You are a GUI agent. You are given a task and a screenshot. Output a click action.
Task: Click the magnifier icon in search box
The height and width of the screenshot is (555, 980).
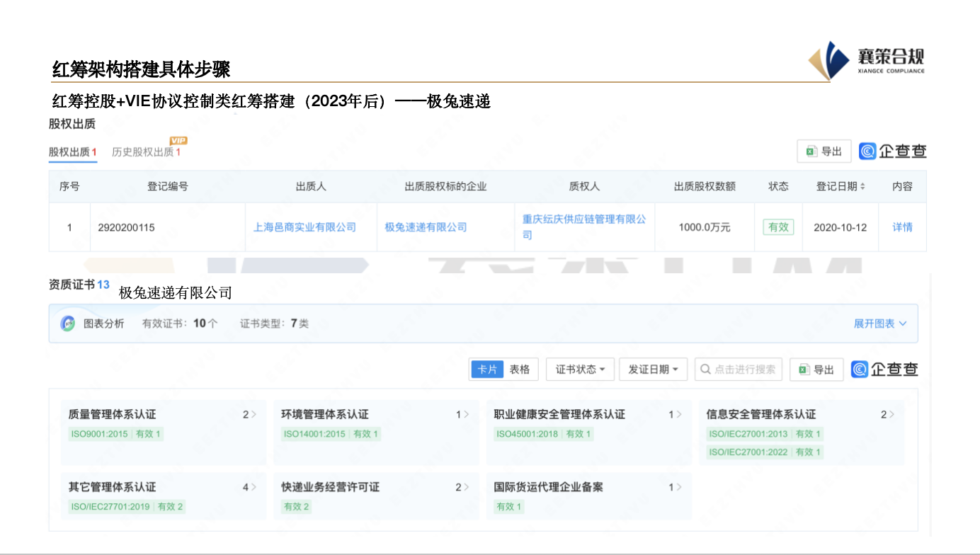[705, 369]
